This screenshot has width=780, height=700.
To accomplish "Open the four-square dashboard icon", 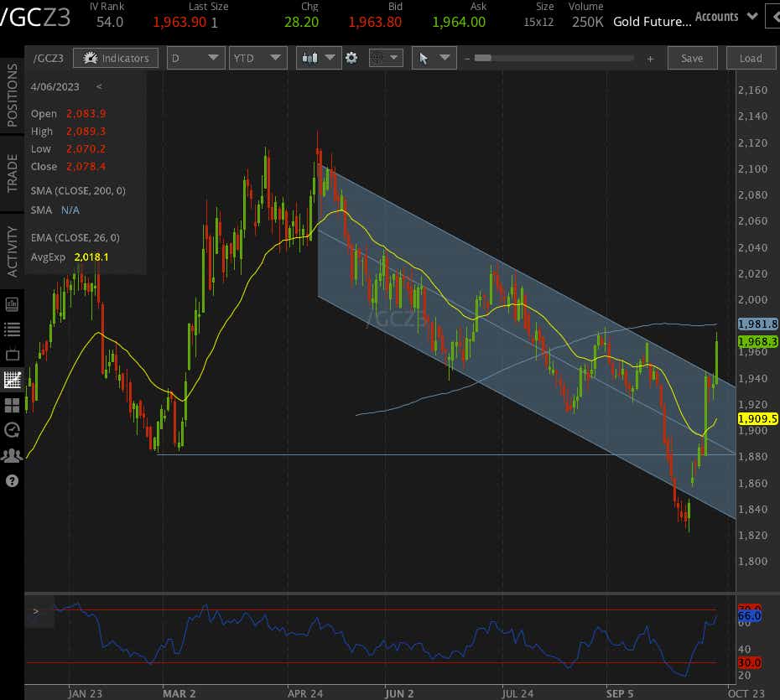I will click(12, 405).
